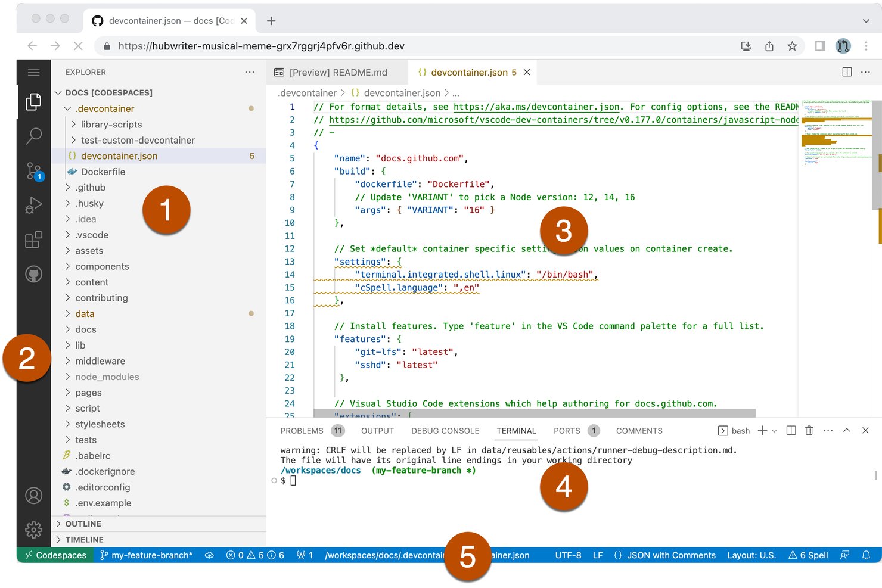This screenshot has height=588, width=882.
Task: Open notifications bell in status bar
Action: click(867, 555)
